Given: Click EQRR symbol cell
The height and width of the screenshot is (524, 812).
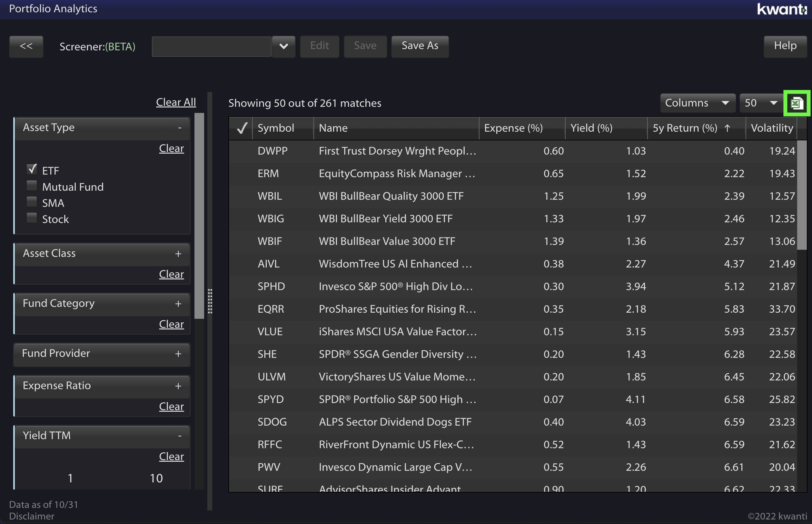Looking at the screenshot, I should point(271,309).
